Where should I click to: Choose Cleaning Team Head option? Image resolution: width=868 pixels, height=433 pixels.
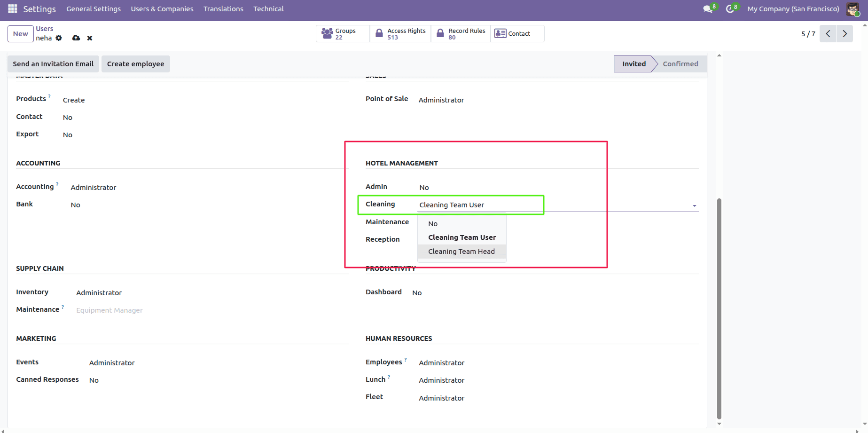pyautogui.click(x=462, y=252)
